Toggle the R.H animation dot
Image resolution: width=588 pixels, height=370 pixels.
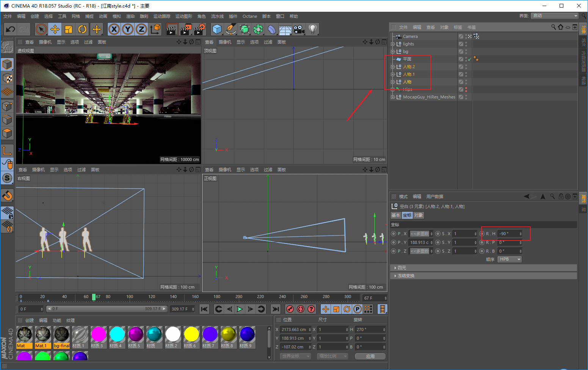(x=482, y=234)
